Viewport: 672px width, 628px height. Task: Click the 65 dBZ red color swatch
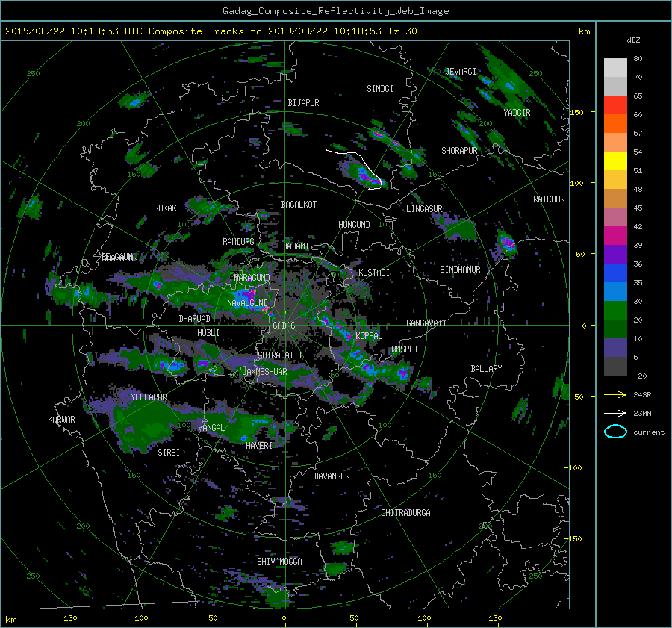pos(615,105)
